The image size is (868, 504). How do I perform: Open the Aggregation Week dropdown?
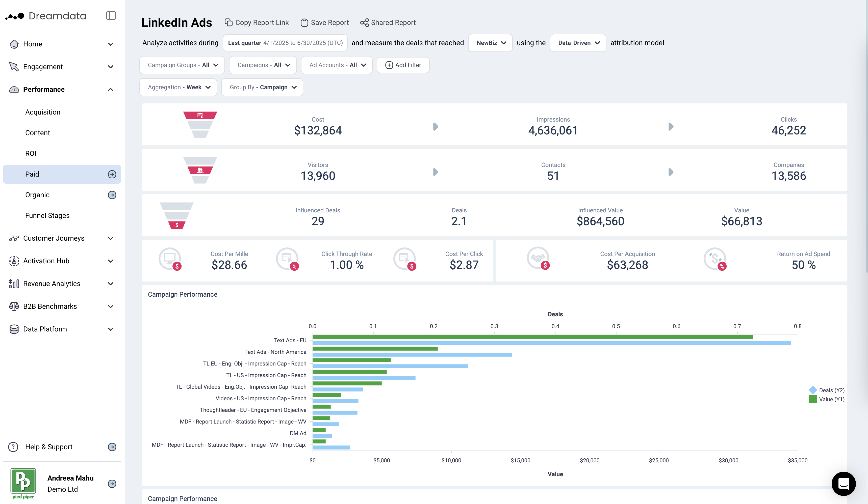[178, 87]
